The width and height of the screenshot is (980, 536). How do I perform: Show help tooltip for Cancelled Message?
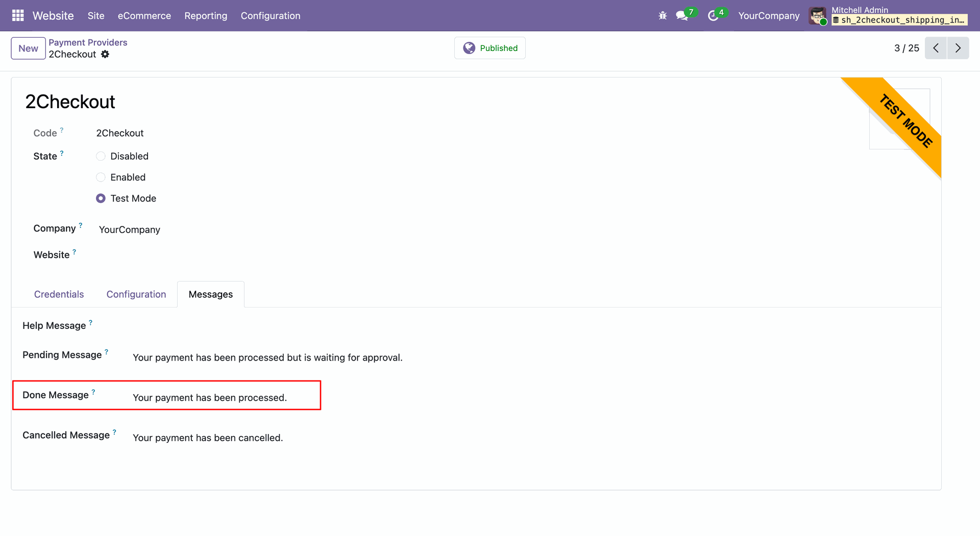pyautogui.click(x=114, y=432)
